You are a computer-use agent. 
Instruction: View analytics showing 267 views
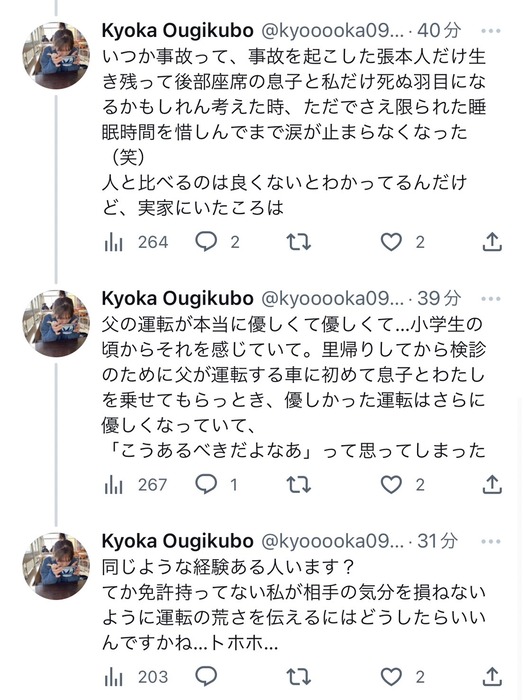136,485
